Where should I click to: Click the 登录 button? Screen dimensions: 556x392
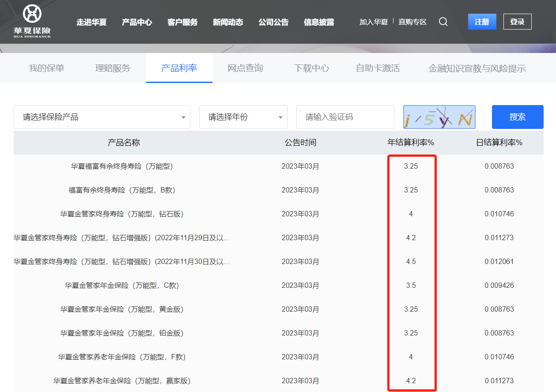pyautogui.click(x=518, y=22)
